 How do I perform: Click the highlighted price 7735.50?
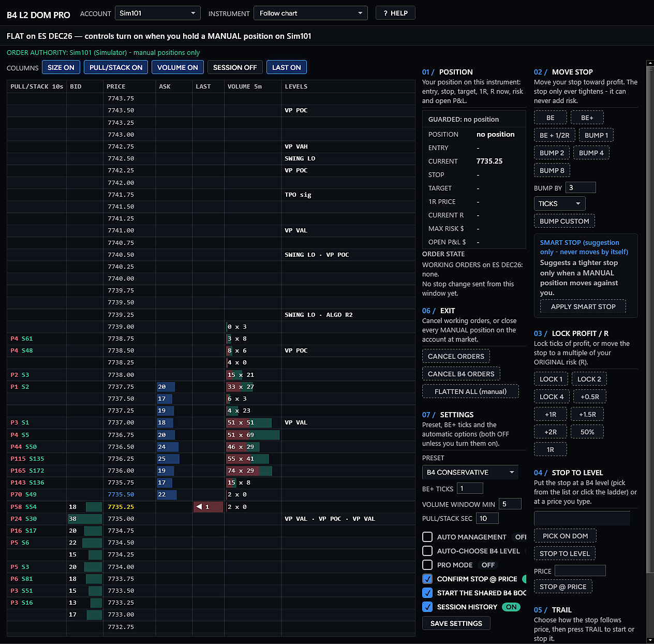coord(121,494)
